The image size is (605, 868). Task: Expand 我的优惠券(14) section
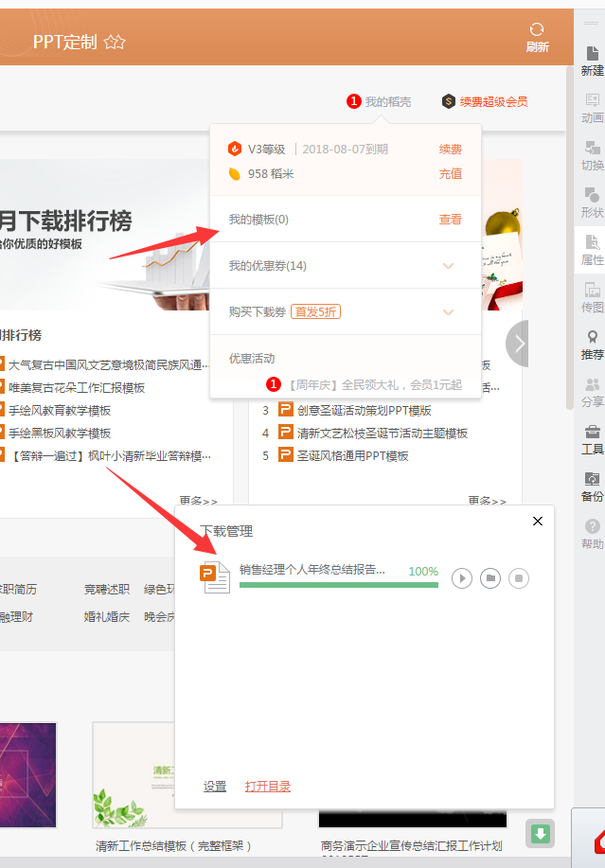click(x=448, y=266)
